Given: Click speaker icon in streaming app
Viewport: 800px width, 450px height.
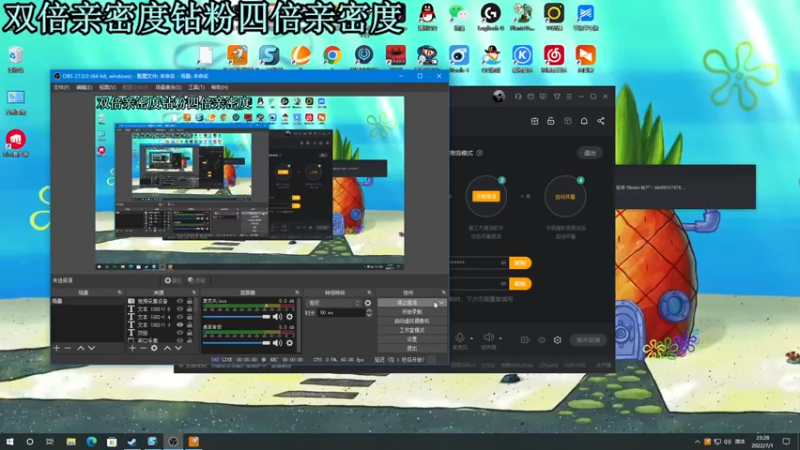Looking at the screenshot, I should pyautogui.click(x=488, y=337).
